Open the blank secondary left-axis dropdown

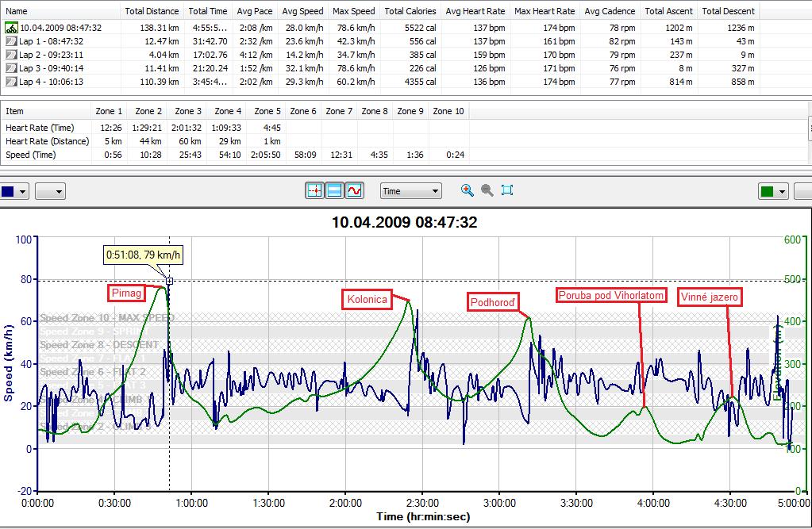50,191
